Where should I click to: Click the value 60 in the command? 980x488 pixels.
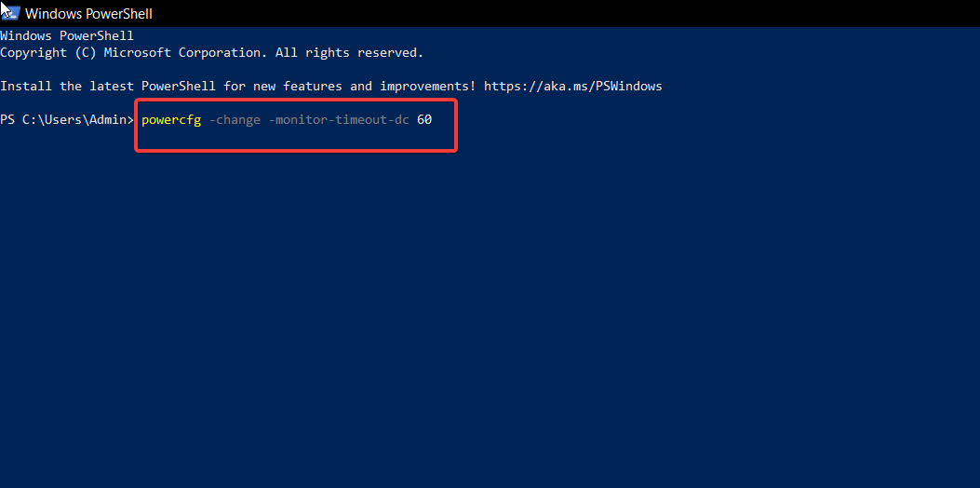pos(424,120)
